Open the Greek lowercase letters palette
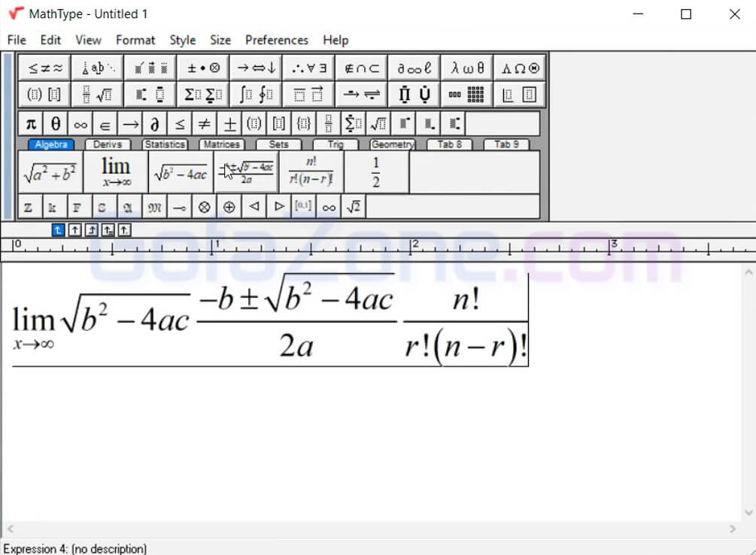756x555 pixels. click(x=467, y=68)
